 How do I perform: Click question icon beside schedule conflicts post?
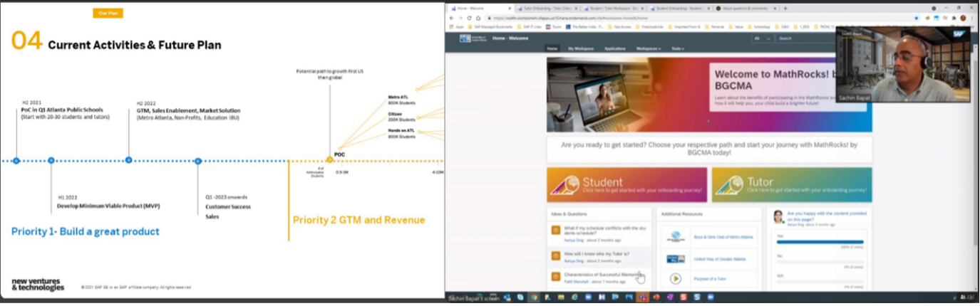(x=556, y=230)
